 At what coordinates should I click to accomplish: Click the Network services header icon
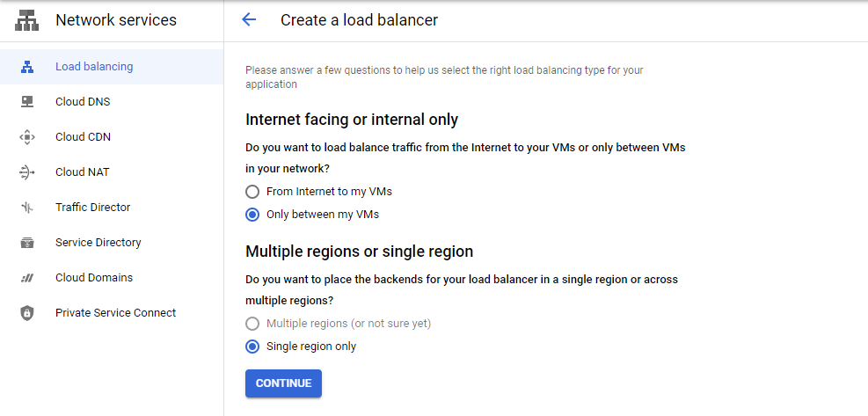pos(26,20)
